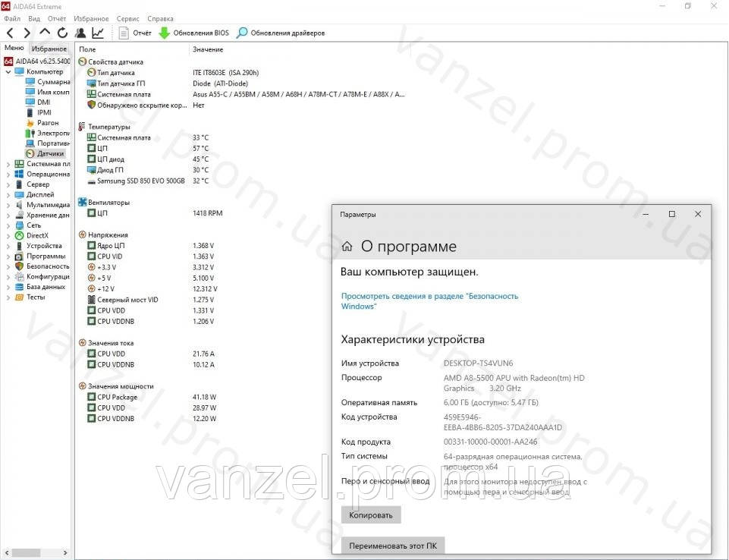Open the Файл menu
The image size is (729, 560).
pos(12,19)
